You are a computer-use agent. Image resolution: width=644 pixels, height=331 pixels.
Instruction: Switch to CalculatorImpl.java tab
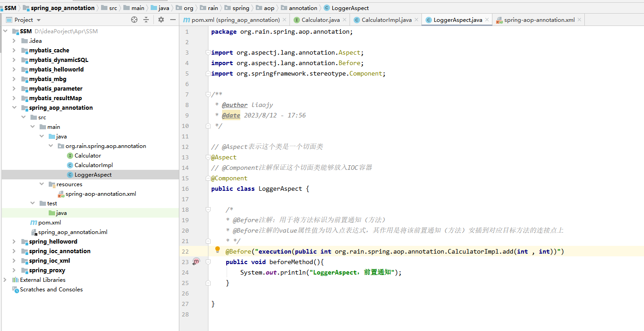pyautogui.click(x=386, y=20)
